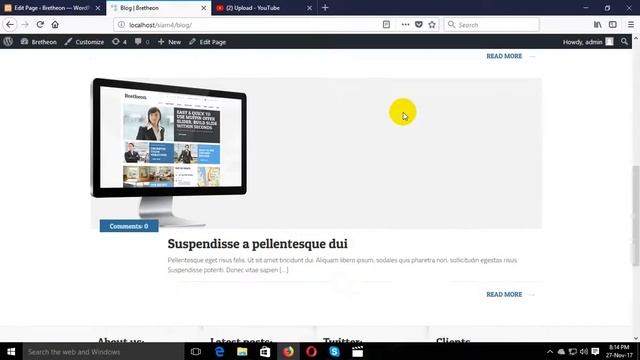Open the clapperboard video app on taskbar
The height and width of the screenshot is (360, 640).
(358, 351)
